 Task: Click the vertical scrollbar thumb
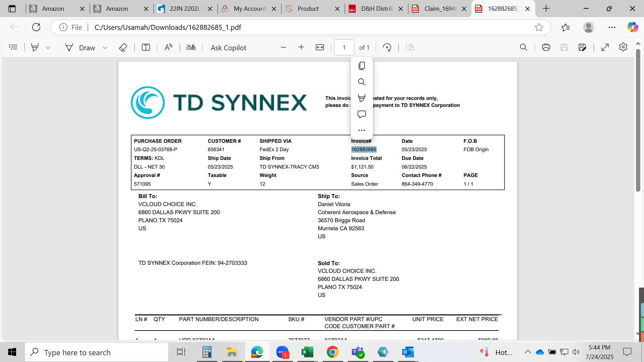tap(638, 121)
